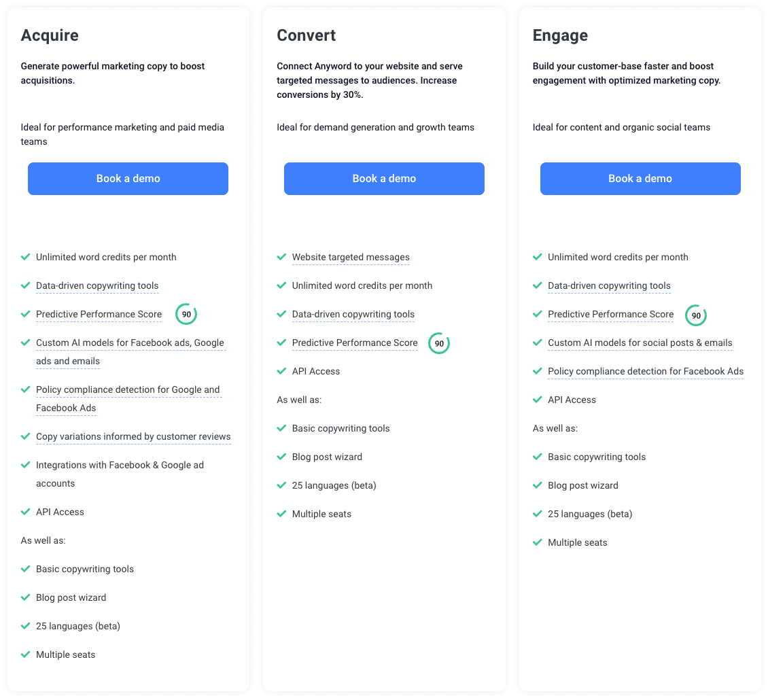Select the Engage plan heading

point(560,35)
